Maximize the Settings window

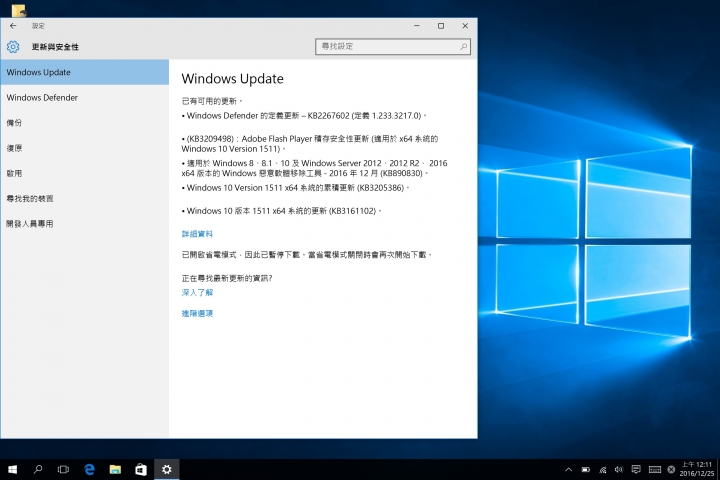click(x=441, y=26)
